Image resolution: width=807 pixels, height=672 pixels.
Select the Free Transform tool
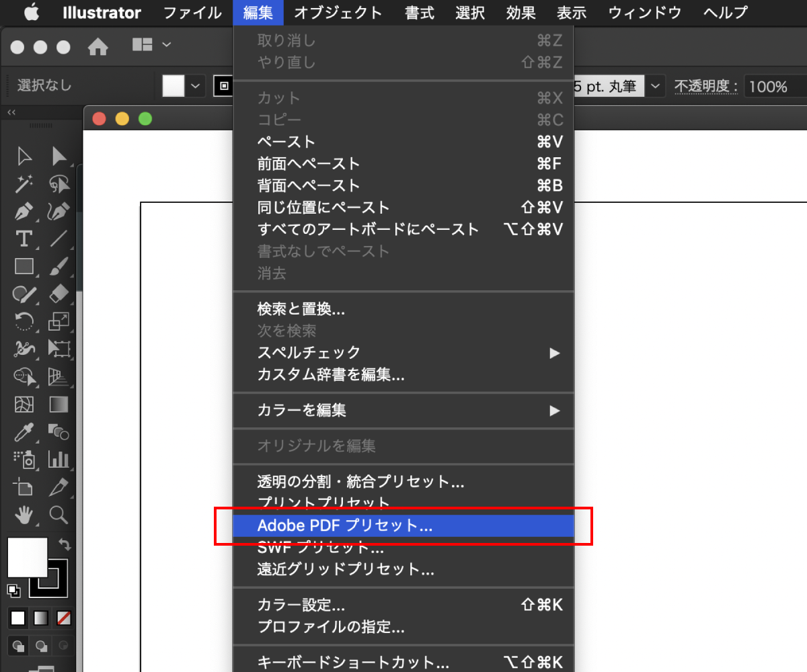(59, 349)
